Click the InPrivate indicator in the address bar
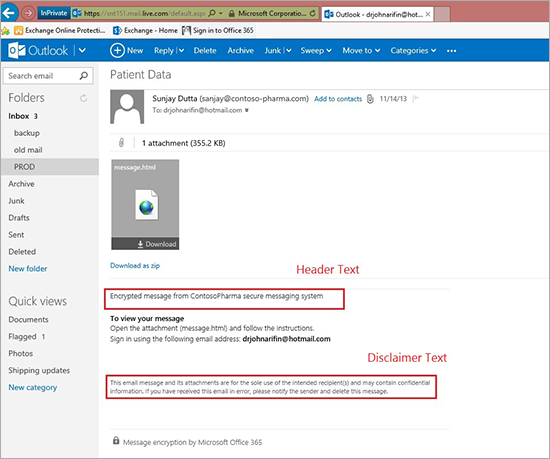 pos(54,13)
